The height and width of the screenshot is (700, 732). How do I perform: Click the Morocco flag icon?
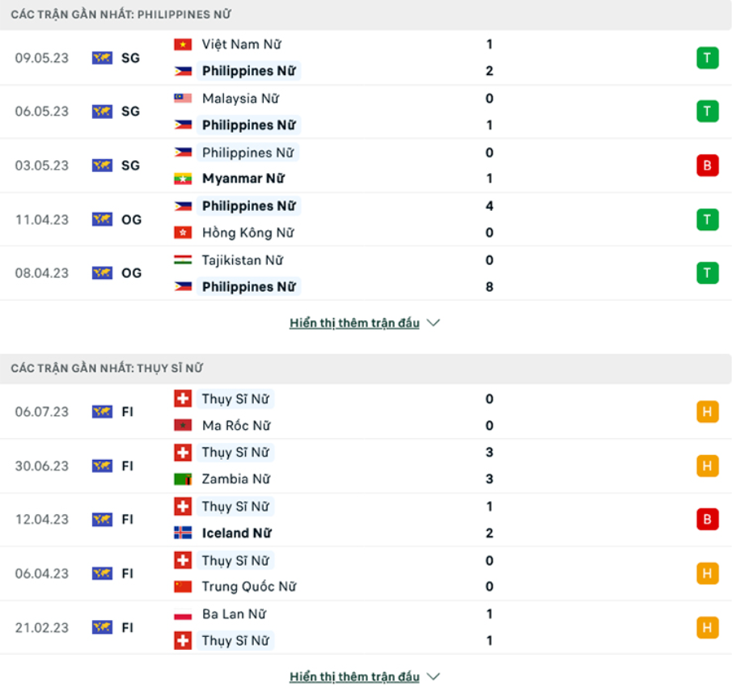click(183, 425)
